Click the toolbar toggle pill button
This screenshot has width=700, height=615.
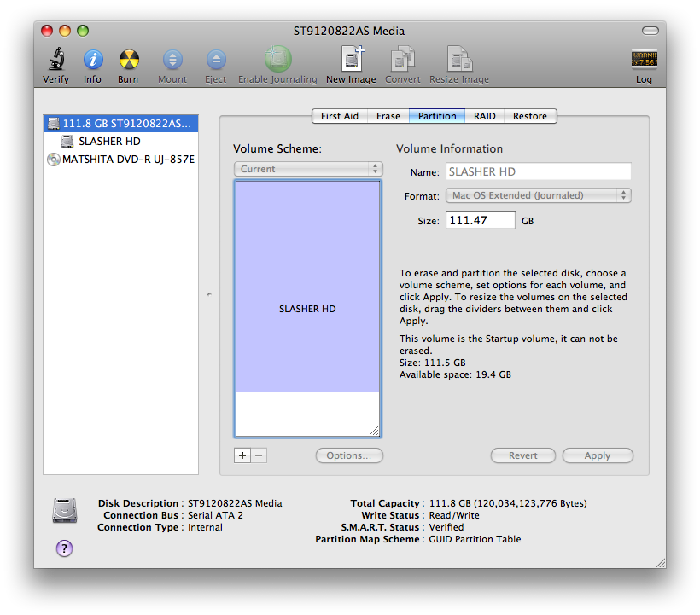tap(650, 31)
